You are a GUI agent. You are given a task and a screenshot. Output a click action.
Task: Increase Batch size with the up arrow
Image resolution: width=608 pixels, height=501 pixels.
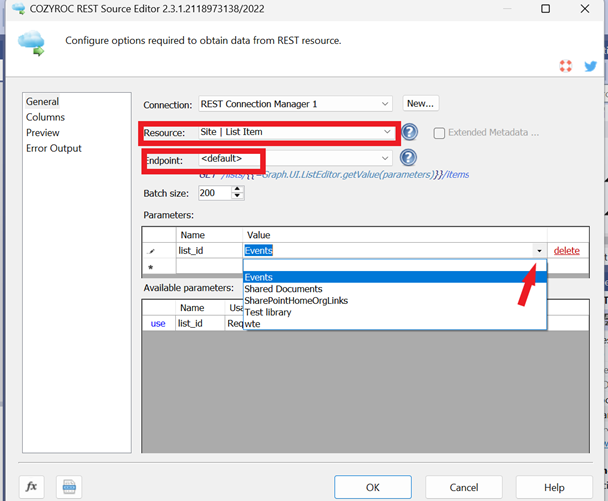(237, 188)
